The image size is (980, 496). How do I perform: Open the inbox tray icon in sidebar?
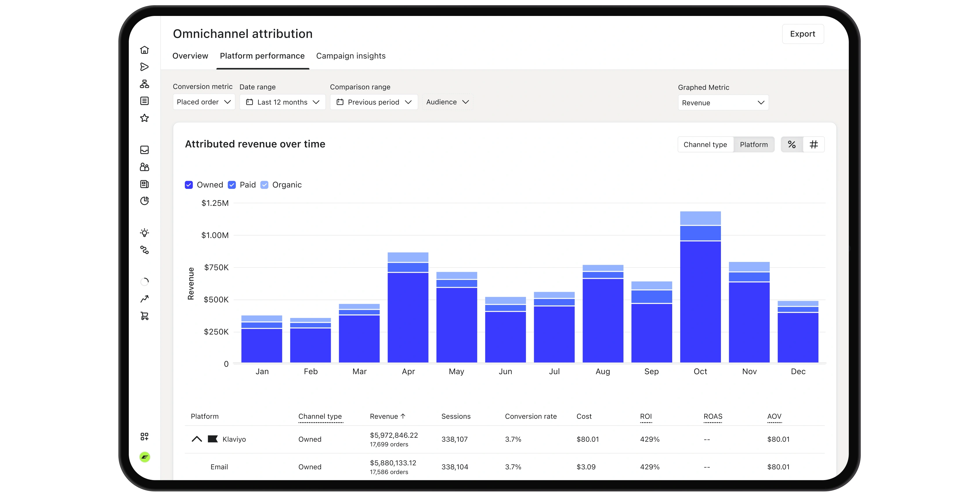point(144,150)
